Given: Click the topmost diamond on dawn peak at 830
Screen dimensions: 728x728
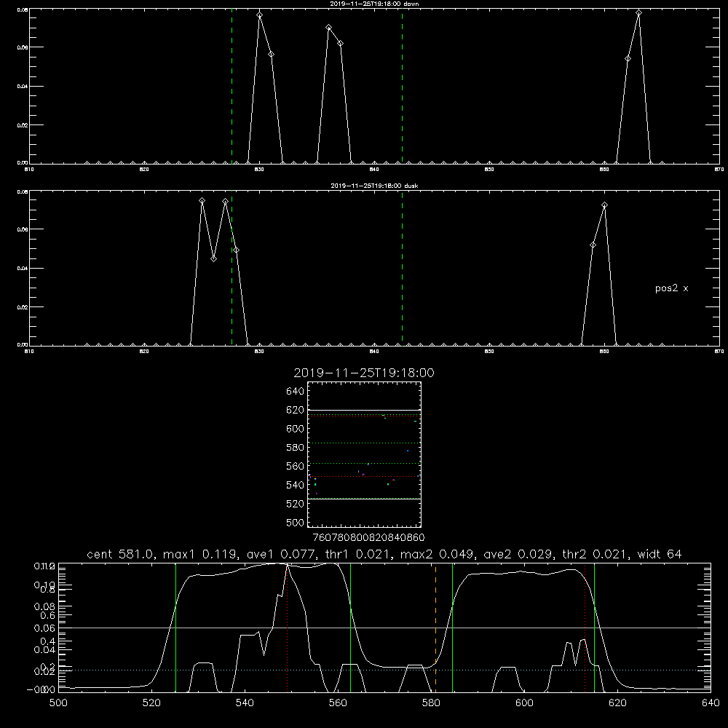Looking at the screenshot, I should pos(260,15).
